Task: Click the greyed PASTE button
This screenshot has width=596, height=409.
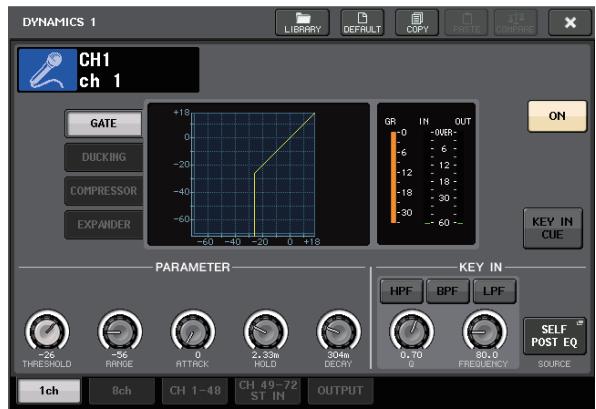Action: 466,23
